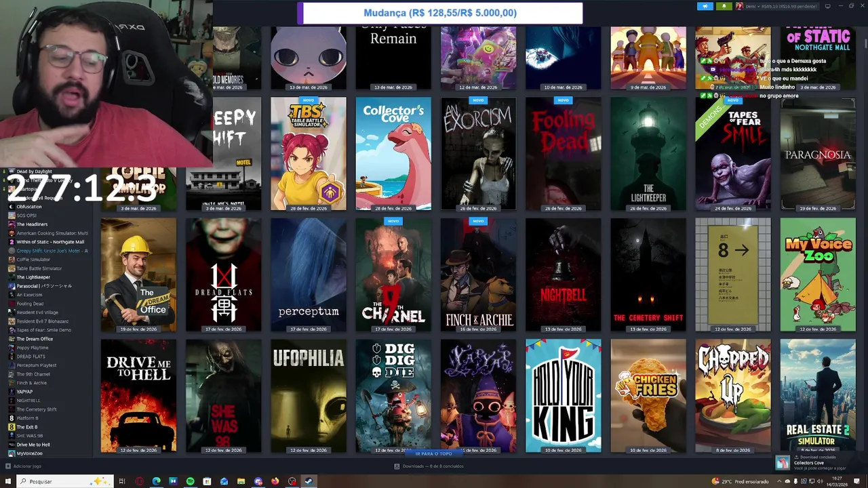Image resolution: width=868 pixels, height=488 pixels.
Task: Open the Nightbell game cover
Action: click(x=563, y=275)
